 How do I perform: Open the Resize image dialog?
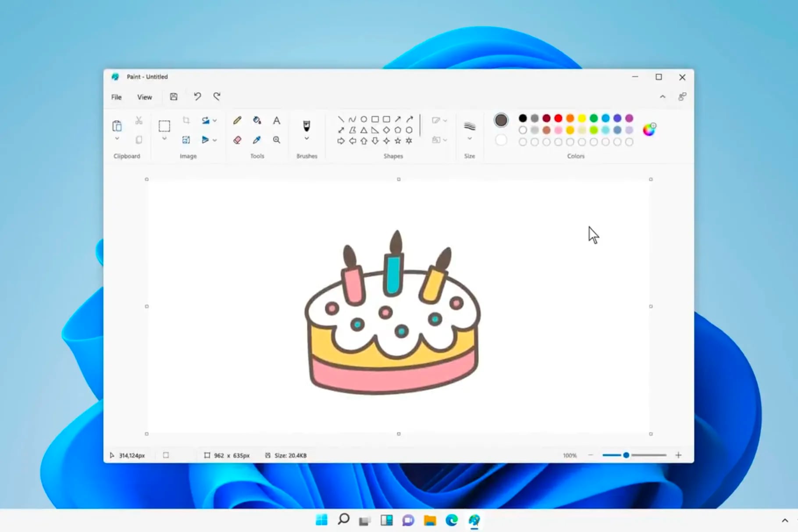coord(186,139)
